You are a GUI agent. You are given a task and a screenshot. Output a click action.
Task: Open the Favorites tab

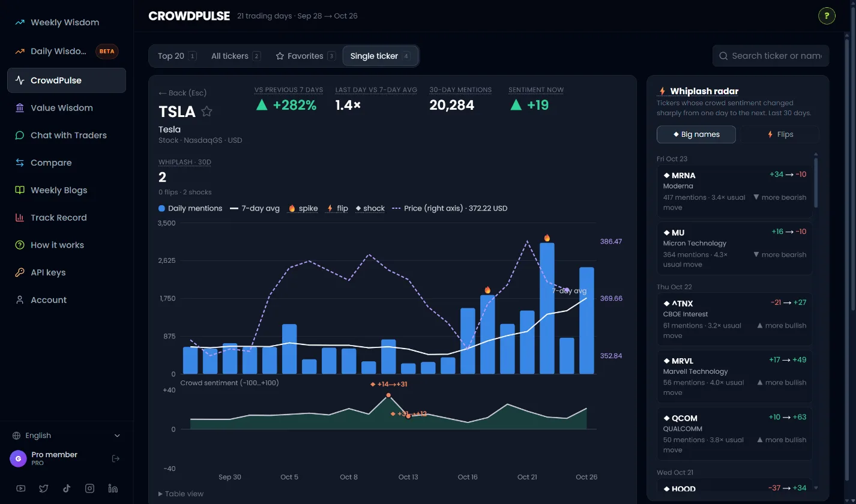pyautogui.click(x=305, y=56)
